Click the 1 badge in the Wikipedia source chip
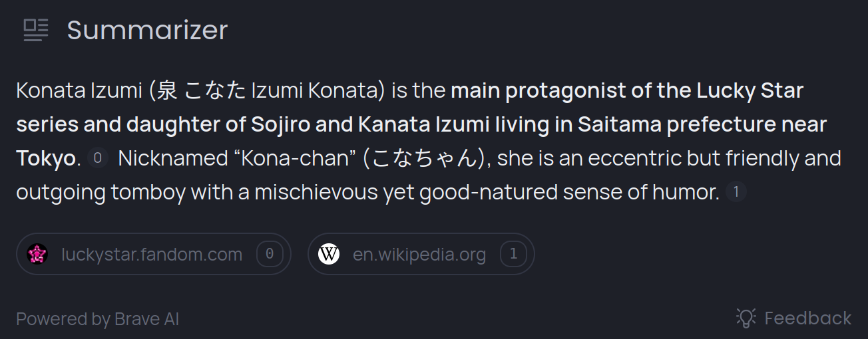 point(513,254)
